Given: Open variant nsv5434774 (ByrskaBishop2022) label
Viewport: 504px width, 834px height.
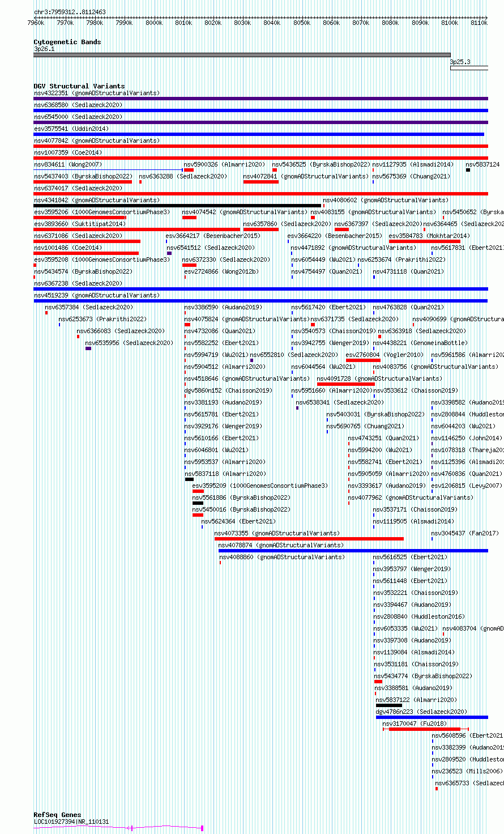Looking at the screenshot, I should (423, 676).
